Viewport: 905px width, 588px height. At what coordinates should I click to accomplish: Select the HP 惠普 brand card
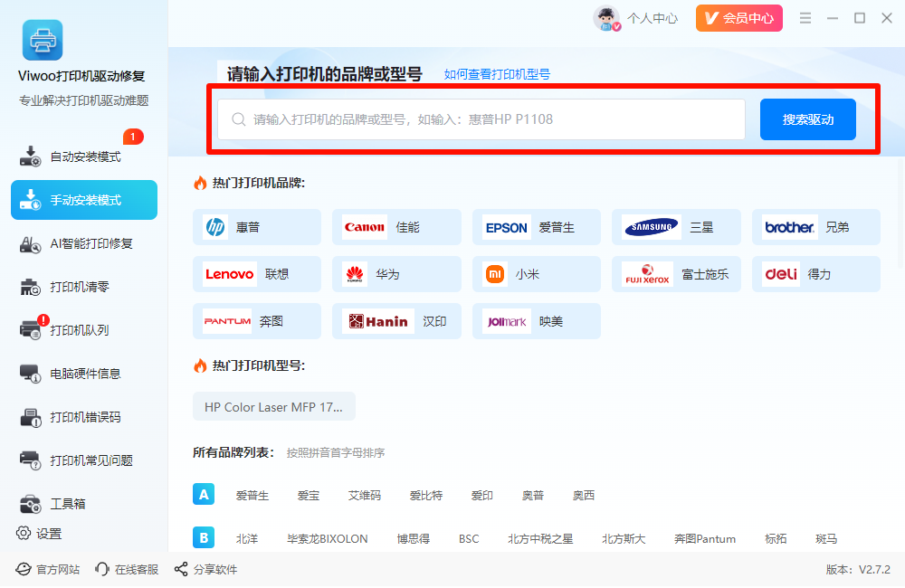tap(257, 227)
